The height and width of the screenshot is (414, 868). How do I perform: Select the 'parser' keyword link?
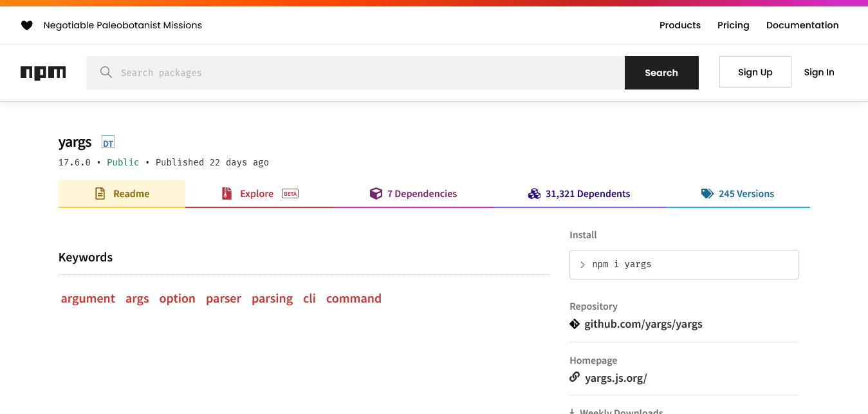coord(223,299)
